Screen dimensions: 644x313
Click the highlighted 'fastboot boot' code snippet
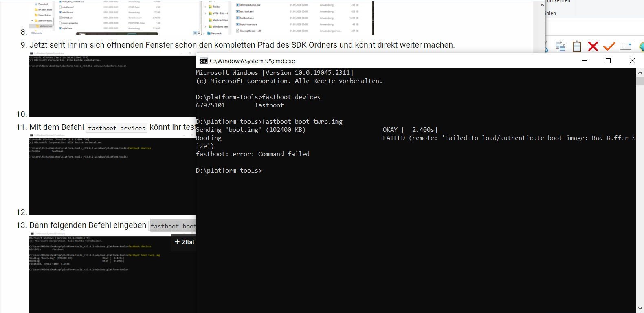click(x=173, y=226)
